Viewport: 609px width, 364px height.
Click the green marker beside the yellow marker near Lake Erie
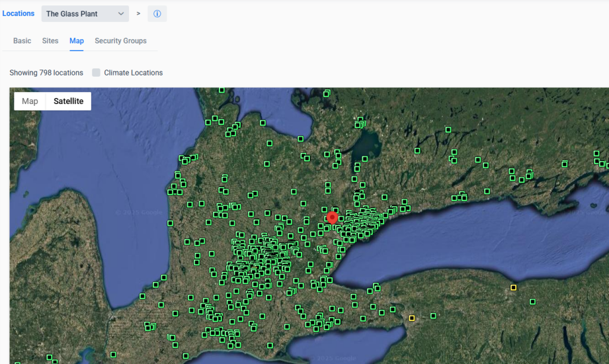coord(434,316)
